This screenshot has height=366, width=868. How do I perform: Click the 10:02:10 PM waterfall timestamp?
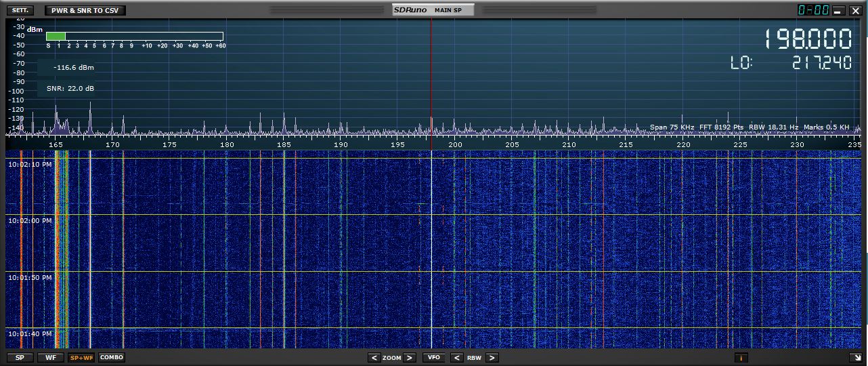click(29, 164)
